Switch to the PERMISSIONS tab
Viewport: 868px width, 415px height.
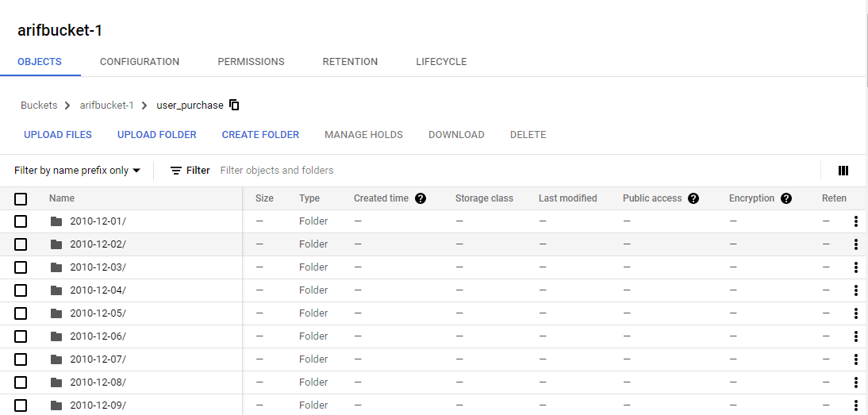click(251, 61)
